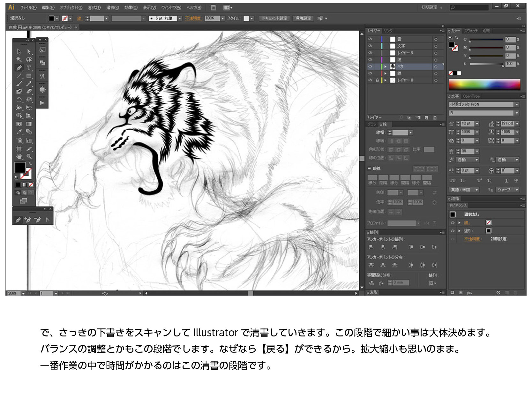Toggle visibility of the ベタ layer
Image resolution: width=532 pixels, height=399 pixels.
click(370, 66)
